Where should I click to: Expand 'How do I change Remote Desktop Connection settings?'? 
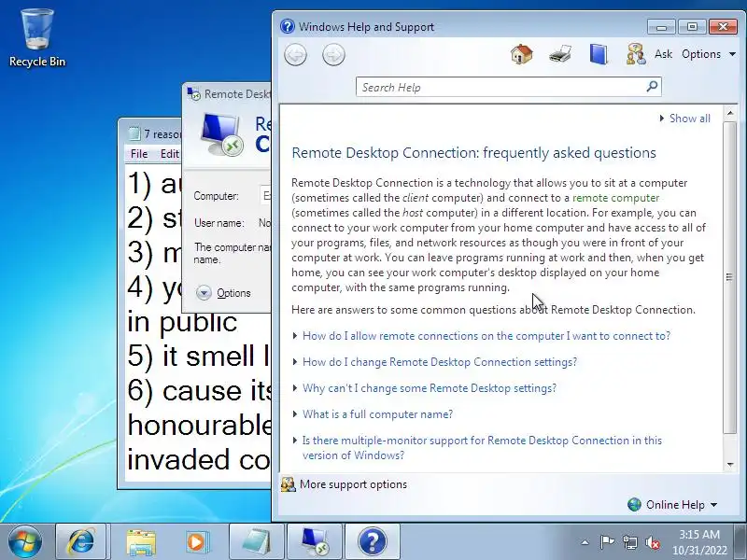(440, 362)
